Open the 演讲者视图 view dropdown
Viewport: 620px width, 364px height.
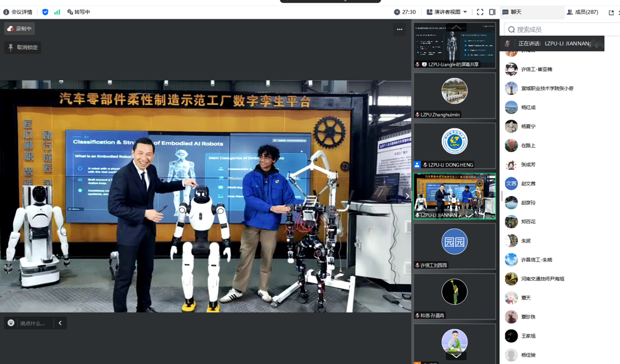click(x=447, y=12)
